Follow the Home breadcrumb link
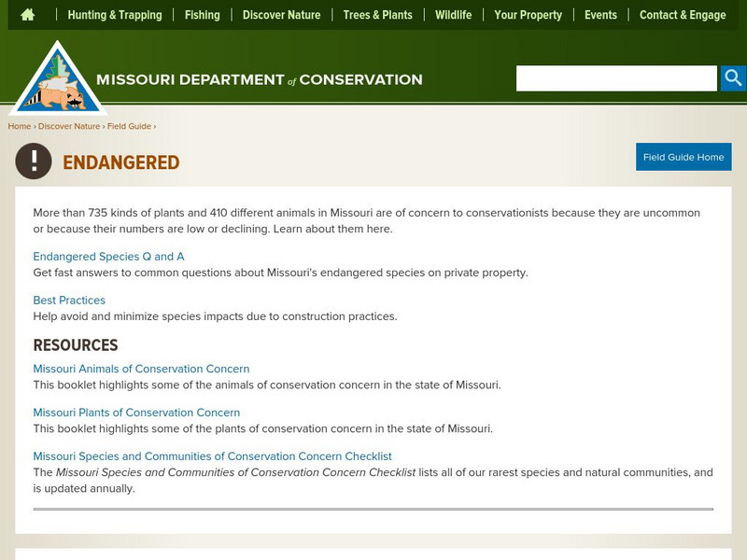This screenshot has width=747, height=560. coord(20,126)
